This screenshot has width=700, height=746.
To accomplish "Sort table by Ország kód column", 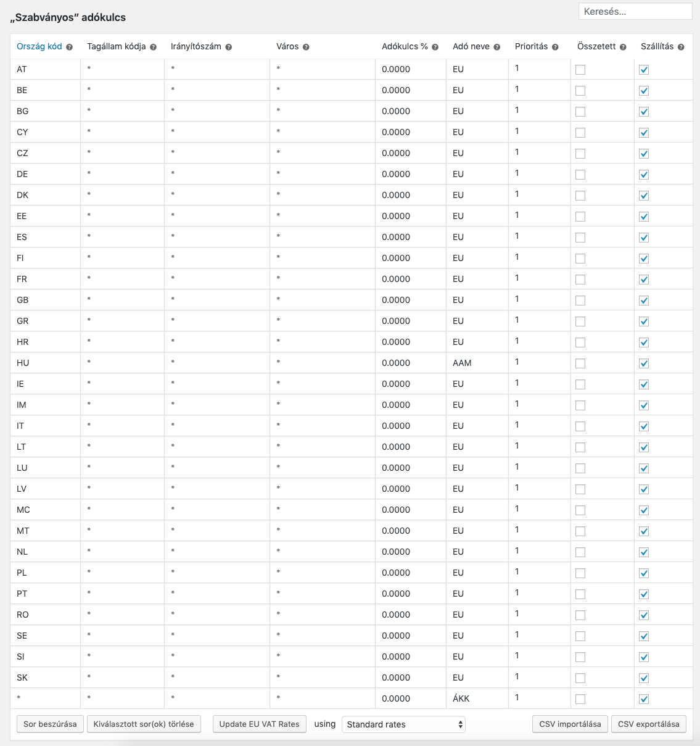I will 39,46.
